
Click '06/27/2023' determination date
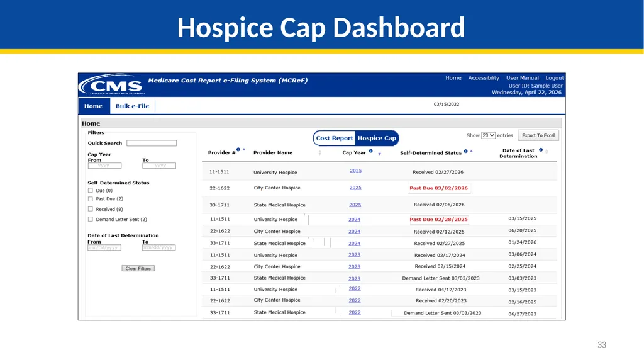[x=523, y=314]
